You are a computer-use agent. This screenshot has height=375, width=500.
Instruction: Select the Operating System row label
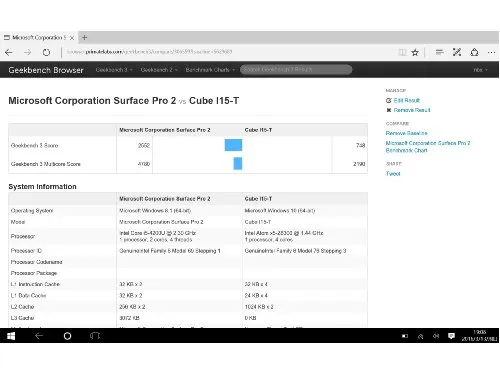(x=32, y=211)
